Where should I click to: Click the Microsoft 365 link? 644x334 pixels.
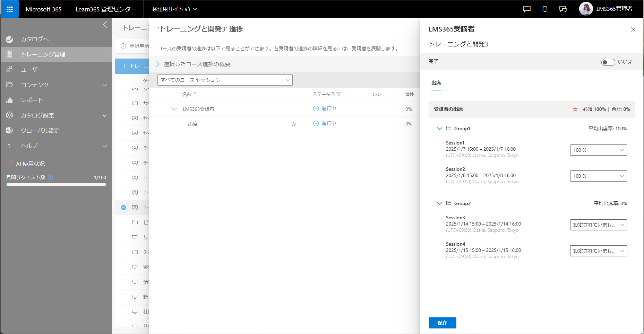click(x=44, y=9)
